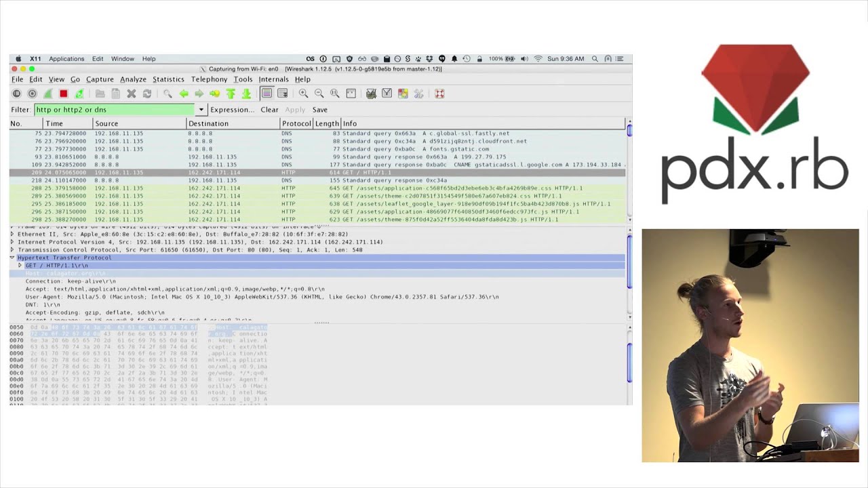Go back in packet history

coord(183,94)
